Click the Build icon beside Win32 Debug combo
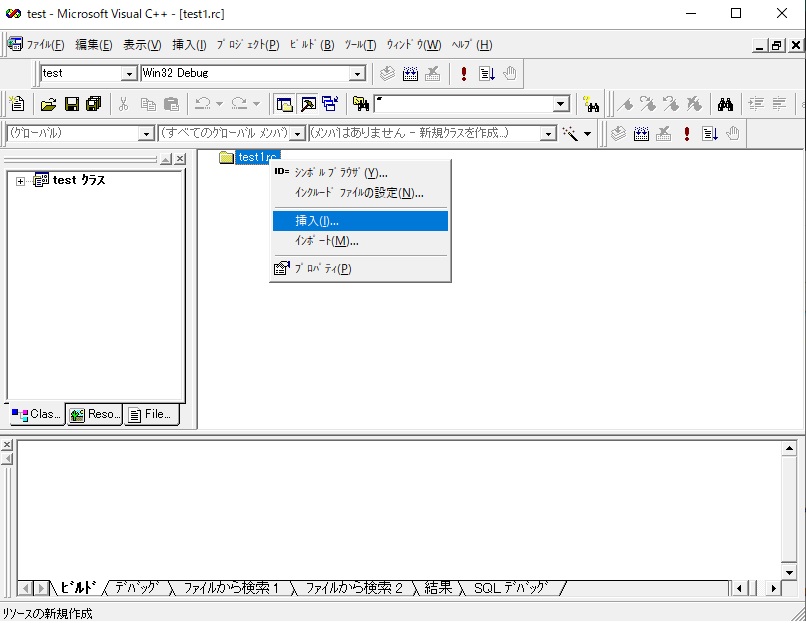The width and height of the screenshot is (806, 623). pos(410,74)
